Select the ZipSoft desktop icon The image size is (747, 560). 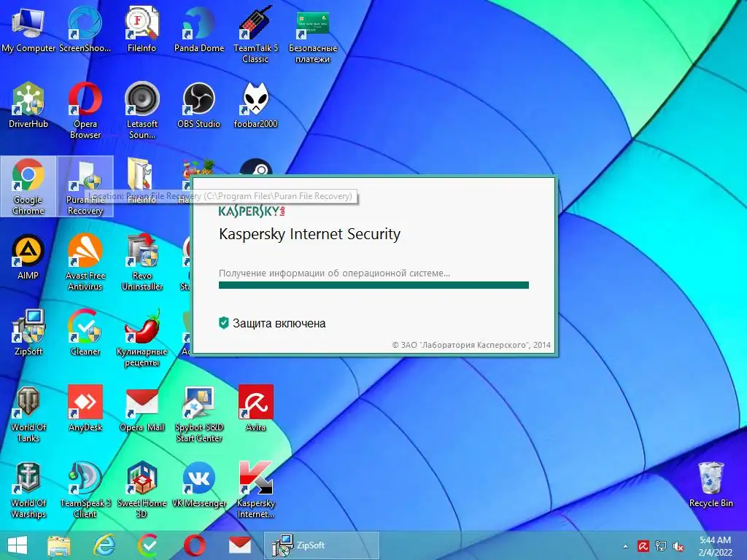click(28, 332)
